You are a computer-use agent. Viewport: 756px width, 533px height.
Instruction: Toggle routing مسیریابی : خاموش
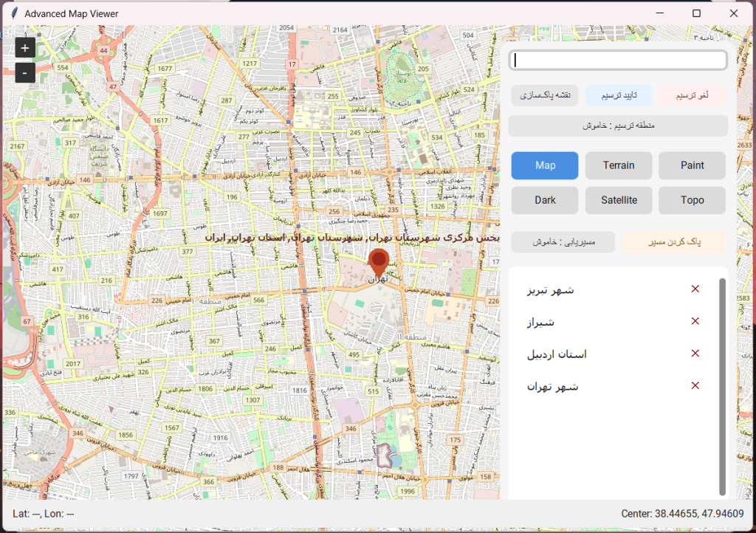(x=563, y=242)
